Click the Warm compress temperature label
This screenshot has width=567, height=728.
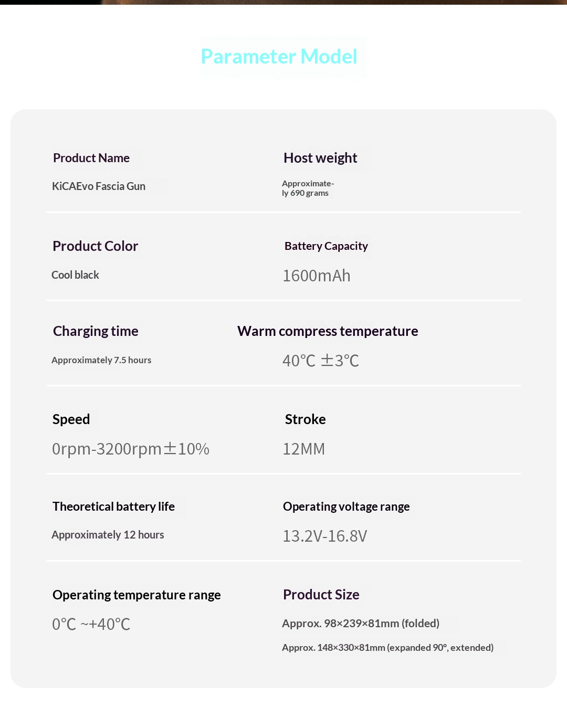[x=328, y=331]
